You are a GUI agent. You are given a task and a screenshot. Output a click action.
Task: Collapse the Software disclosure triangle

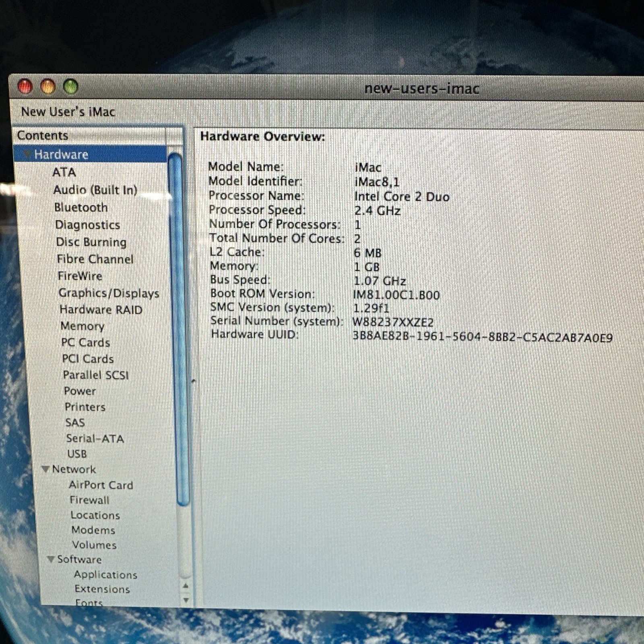[51, 559]
